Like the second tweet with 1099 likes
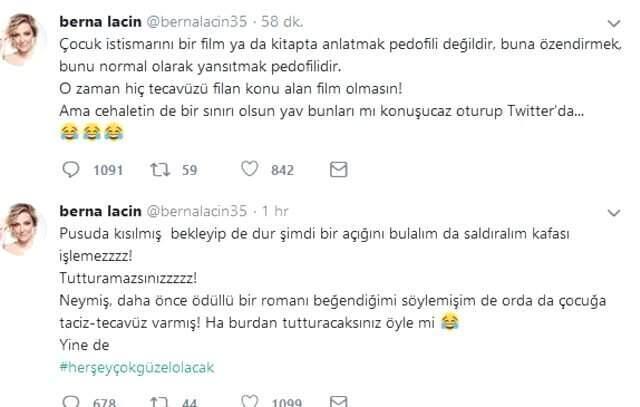640x407 pixels. [x=249, y=400]
